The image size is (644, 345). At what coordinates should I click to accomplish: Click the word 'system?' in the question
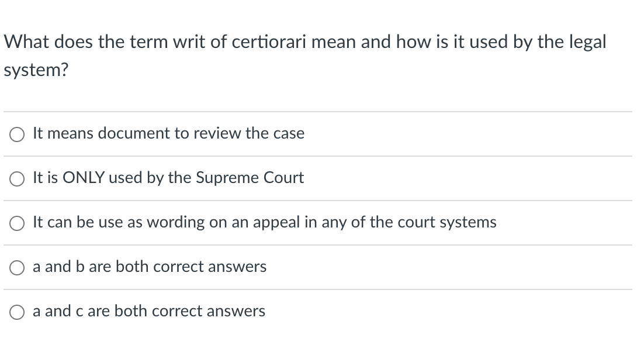pyautogui.click(x=36, y=71)
